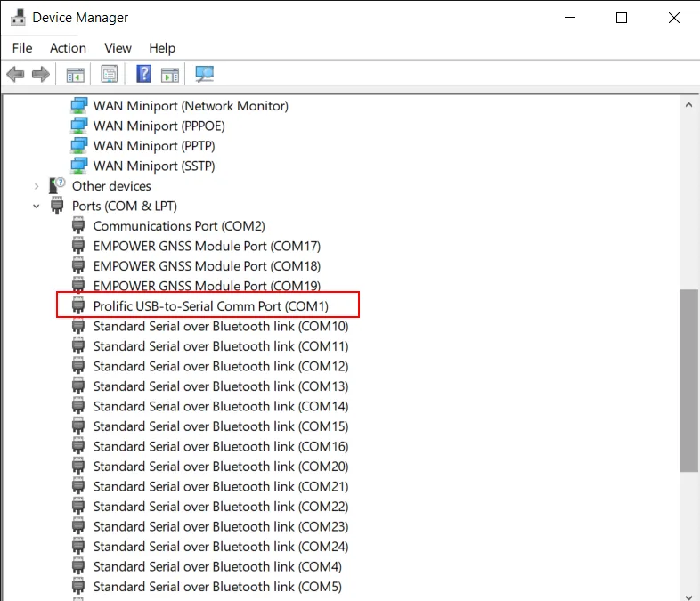Click icon beside WAN Miniport (Network Monitor)
The height and width of the screenshot is (601, 700).
79,106
